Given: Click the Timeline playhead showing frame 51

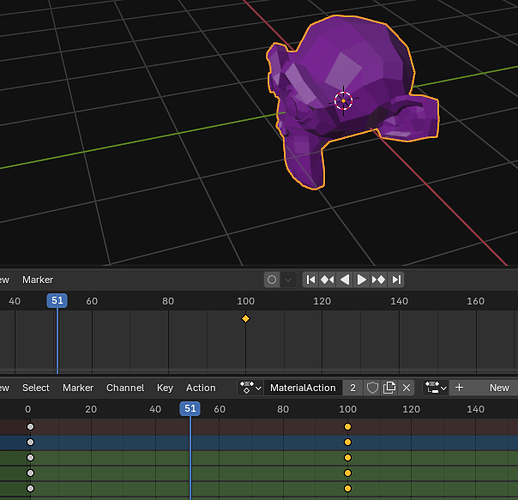Looking at the screenshot, I should [57, 301].
